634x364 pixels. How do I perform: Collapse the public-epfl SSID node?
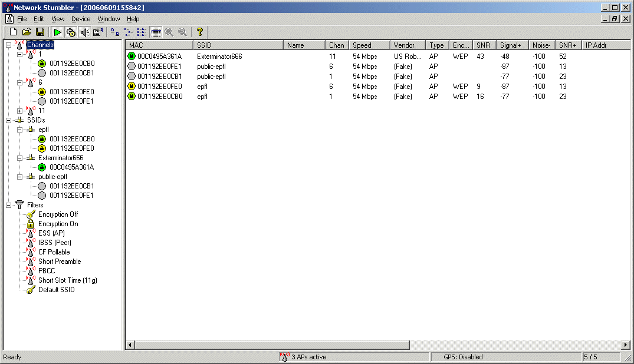20,177
